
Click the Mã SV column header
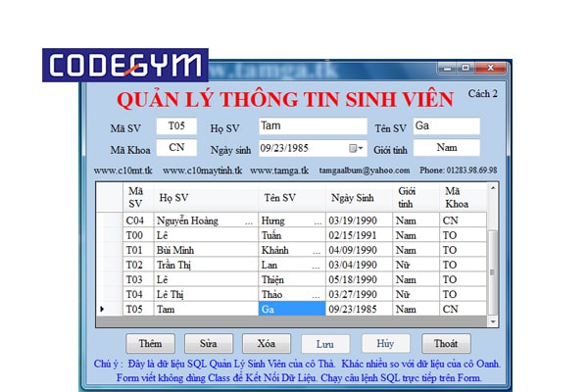138,197
